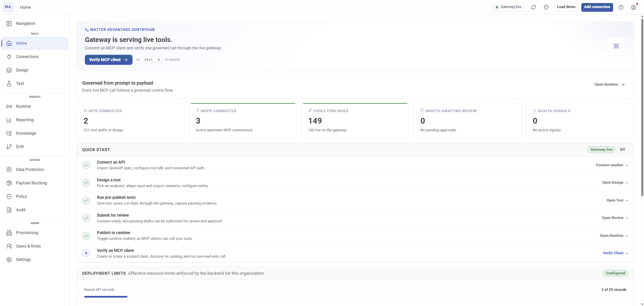Viewport: 644px width, 306px height.
Task: Open the Payload Blocking icon
Action: coord(9,183)
